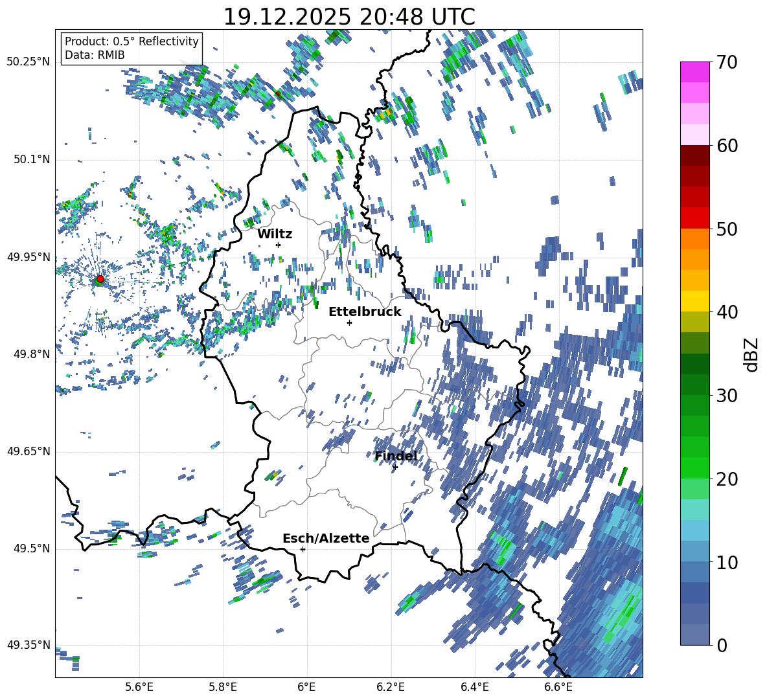767x700 pixels.
Task: Click the 50.25°N latitude label
Action: pos(29,62)
